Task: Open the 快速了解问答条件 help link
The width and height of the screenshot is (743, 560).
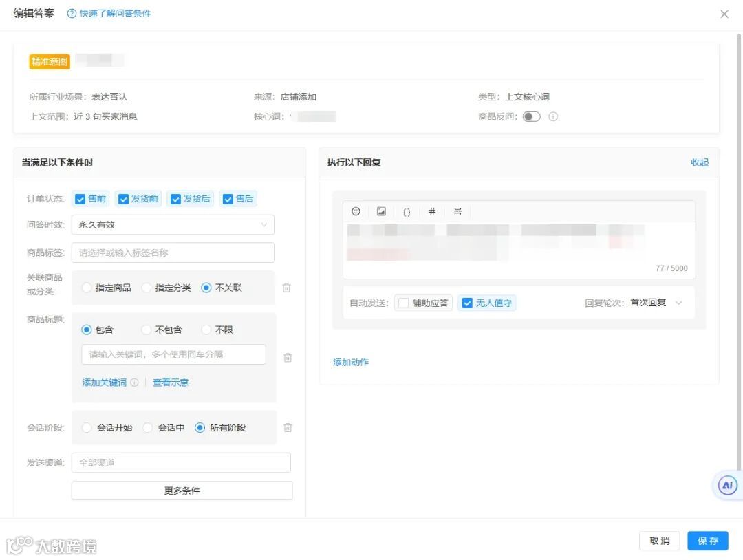Action: point(115,13)
